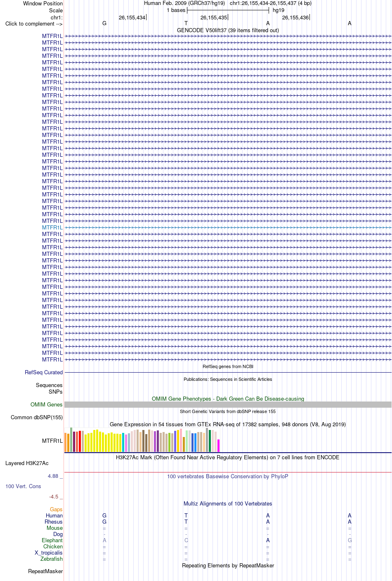Click the 'Click to complement -->' label
392x581 pixels.
[x=34, y=24]
